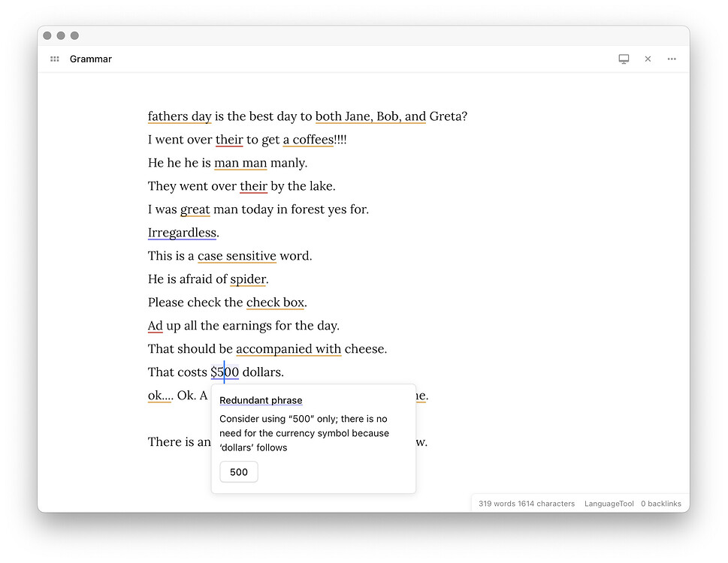Show backlinks by clicking 0 backlinks
The height and width of the screenshot is (563, 728).
[x=660, y=503]
